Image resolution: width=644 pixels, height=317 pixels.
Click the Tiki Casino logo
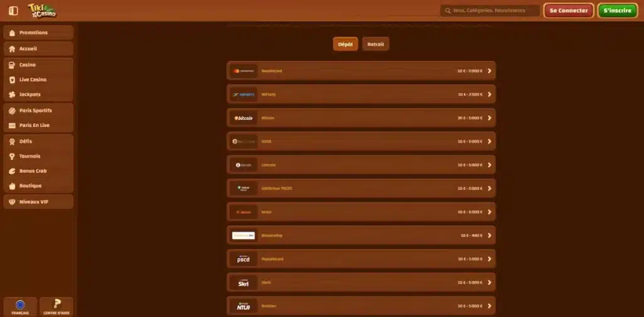(42, 11)
